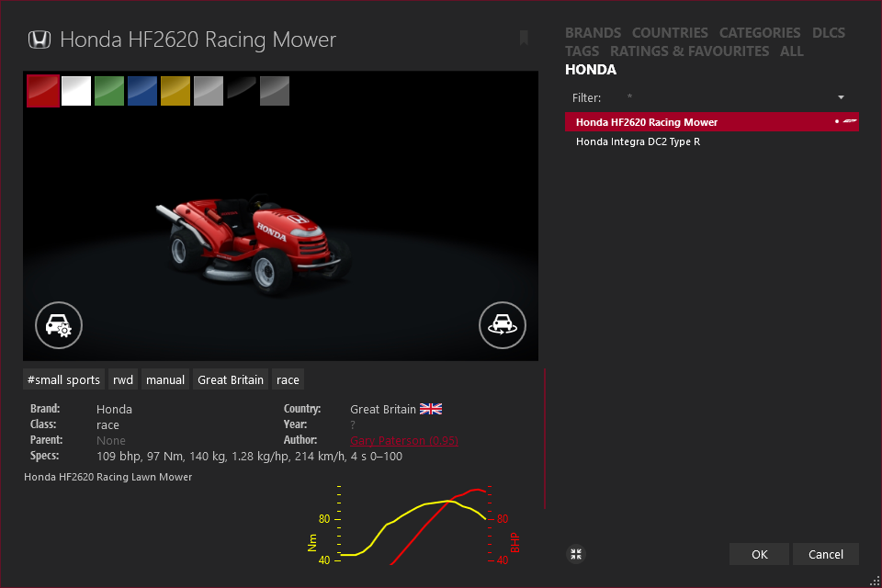Click the rwd tag
This screenshot has height=588, width=882.
(x=123, y=379)
